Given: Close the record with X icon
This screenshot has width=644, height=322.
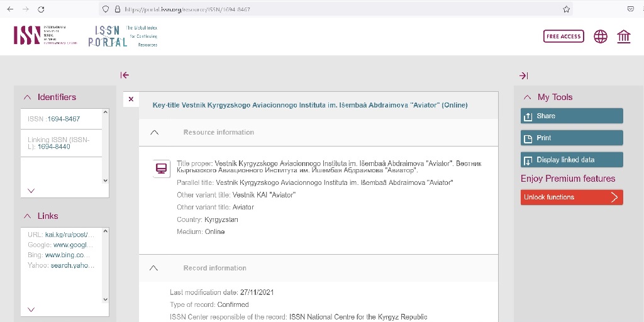Looking at the screenshot, I should 131,99.
